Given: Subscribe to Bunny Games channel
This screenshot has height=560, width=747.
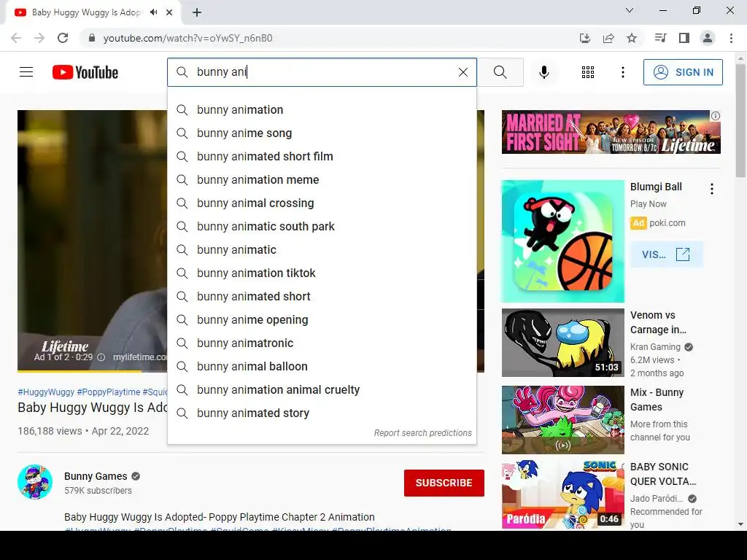Looking at the screenshot, I should (444, 483).
